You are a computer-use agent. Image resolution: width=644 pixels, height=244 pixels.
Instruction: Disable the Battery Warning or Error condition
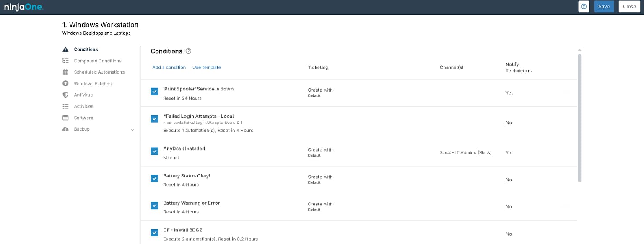pos(154,205)
